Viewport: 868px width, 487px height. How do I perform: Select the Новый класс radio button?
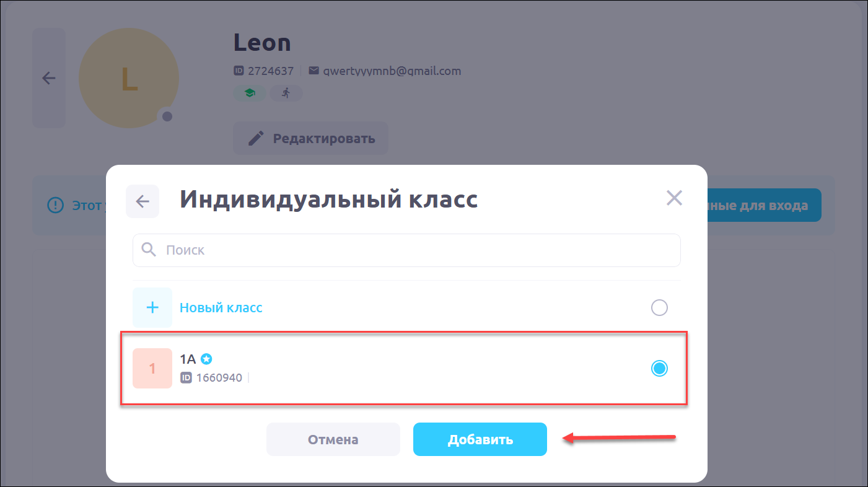tap(659, 307)
